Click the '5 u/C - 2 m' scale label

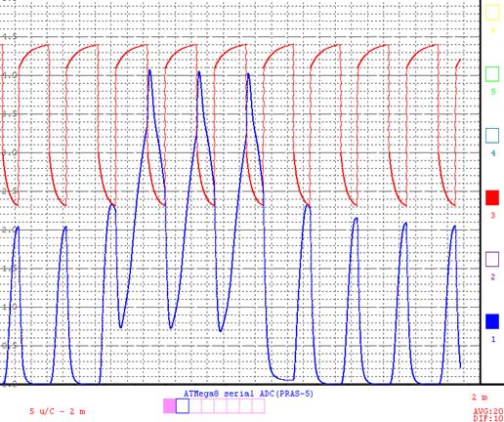tap(58, 411)
